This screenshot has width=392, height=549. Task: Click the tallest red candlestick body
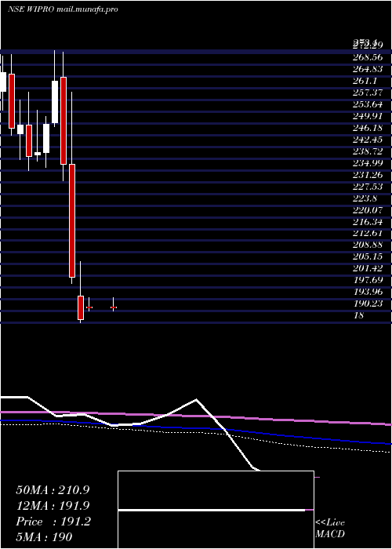[72, 220]
